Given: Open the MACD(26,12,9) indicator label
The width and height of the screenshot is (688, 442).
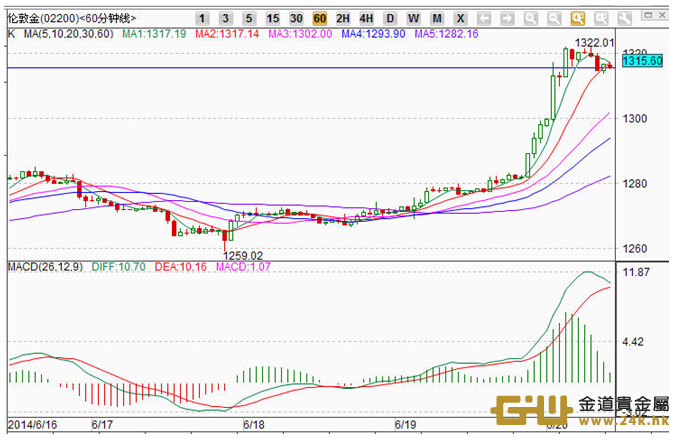Looking at the screenshot, I should coord(42,268).
